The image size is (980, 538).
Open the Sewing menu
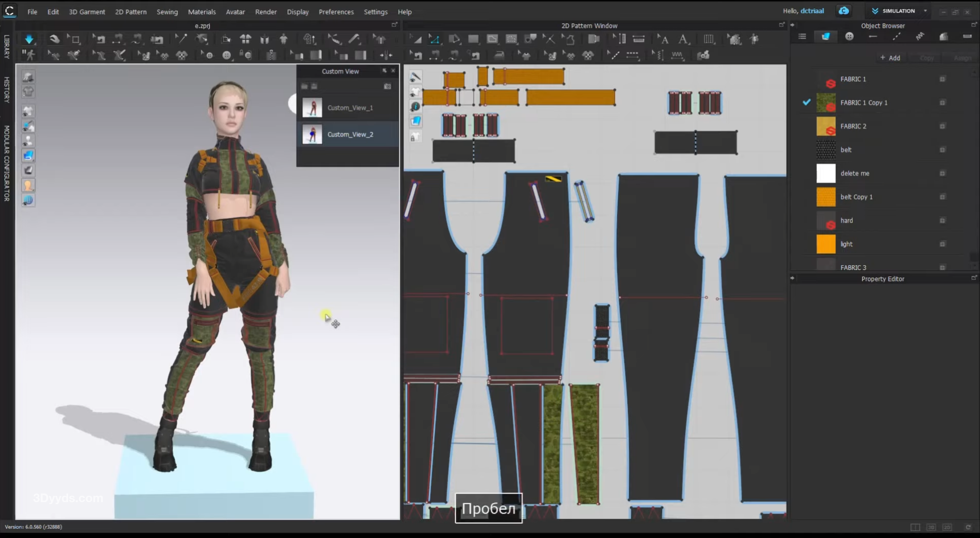pos(167,12)
